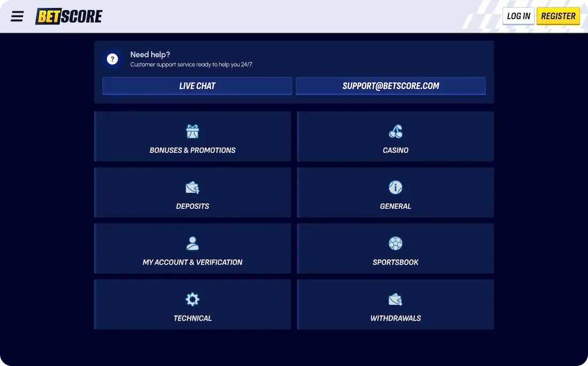
Task: Open Bonuses & Promotions help category
Action: tap(192, 136)
